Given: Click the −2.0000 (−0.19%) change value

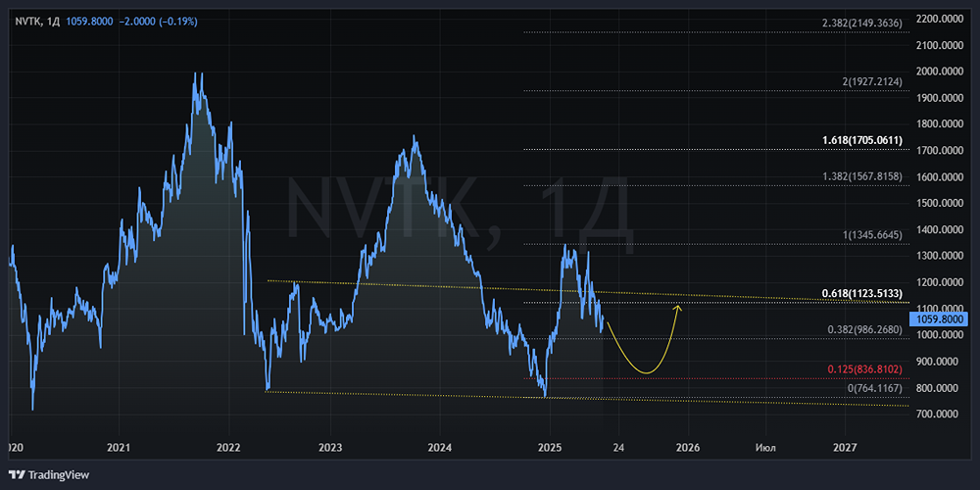Looking at the screenshot, I should (158, 22).
